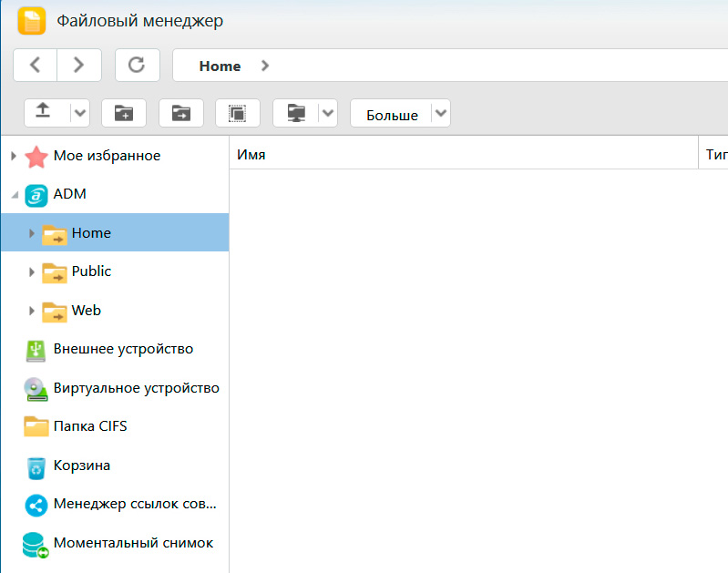Viewport: 728px width, 573px height.
Task: Click the network computer folder icon
Action: pyautogui.click(x=296, y=113)
